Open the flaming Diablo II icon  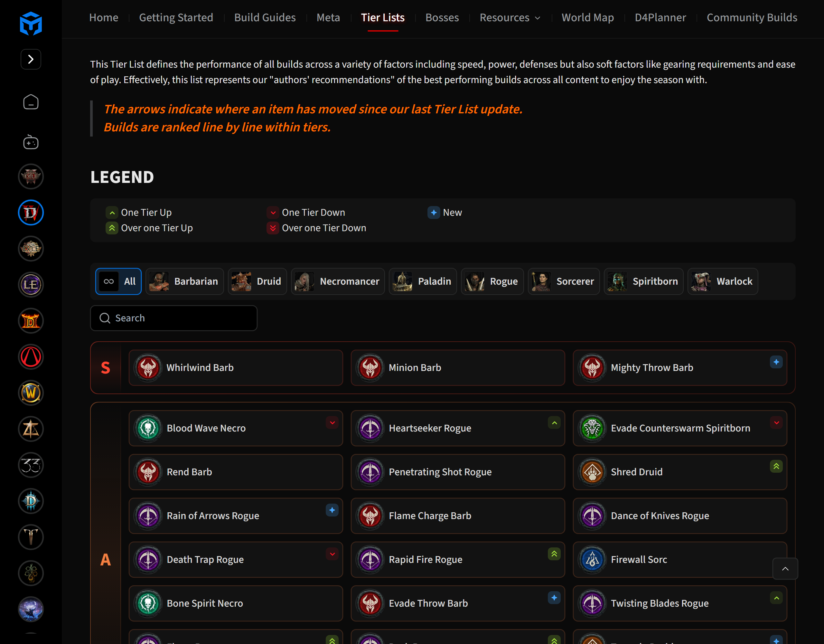(31, 321)
